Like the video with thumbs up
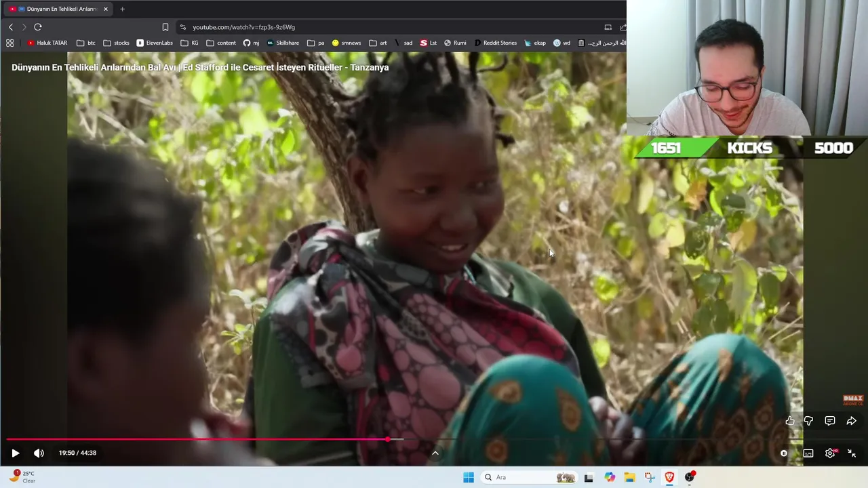The height and width of the screenshot is (488, 868). [790, 421]
